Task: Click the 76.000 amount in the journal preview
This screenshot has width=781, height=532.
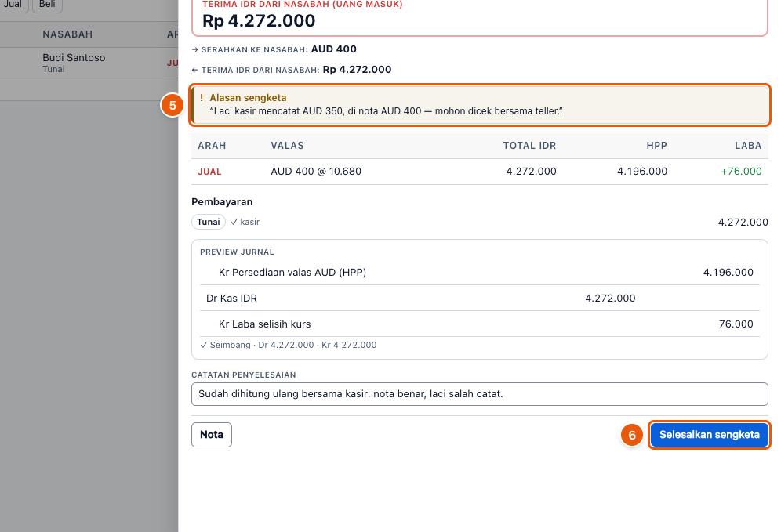Action: pos(736,324)
